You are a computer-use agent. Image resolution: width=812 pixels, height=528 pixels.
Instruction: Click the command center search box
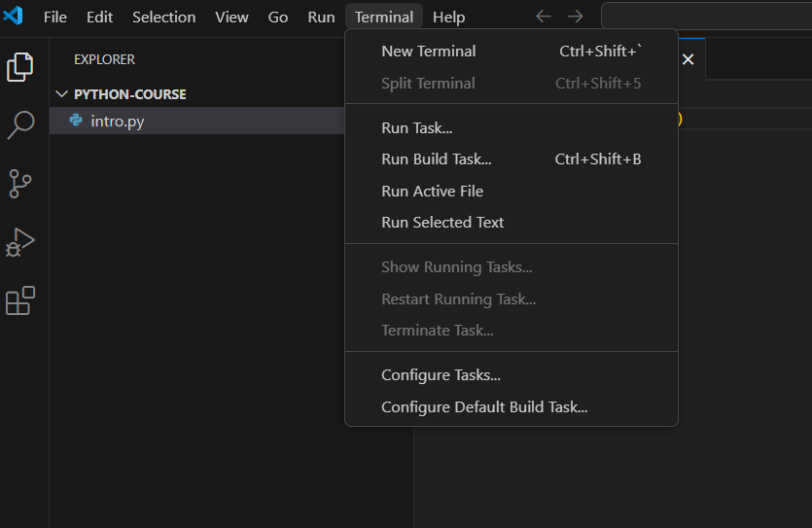706,17
